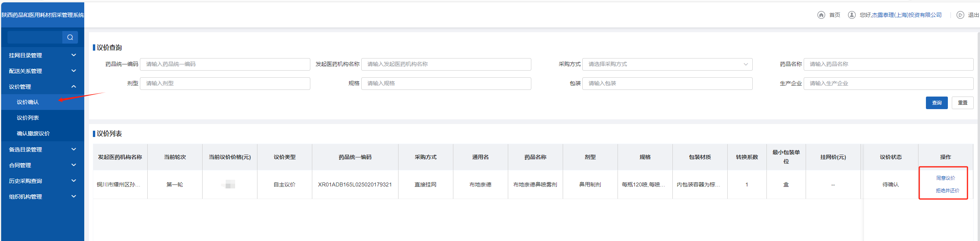Select 议价确认 in the sidebar
This screenshot has width=980, height=241.
point(28,102)
